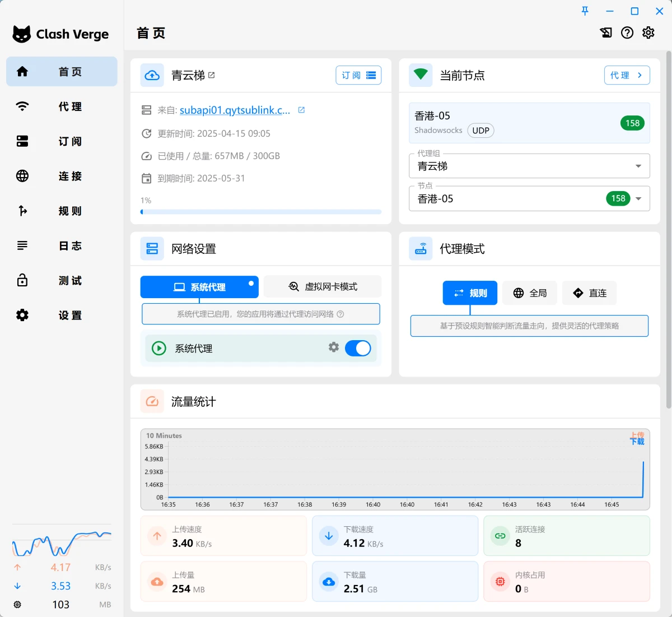Open home settings gear in header
672x617 pixels.
(x=648, y=33)
